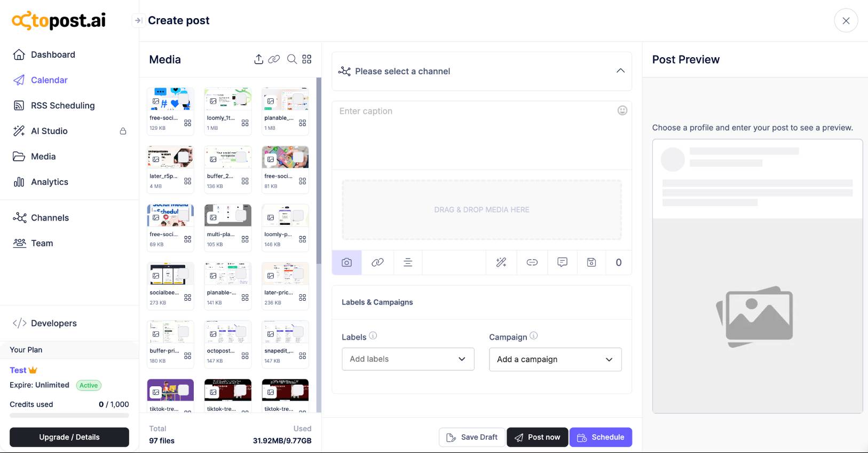Search media files with magnifier icon
Viewport: 868px width, 453px height.
coord(292,59)
